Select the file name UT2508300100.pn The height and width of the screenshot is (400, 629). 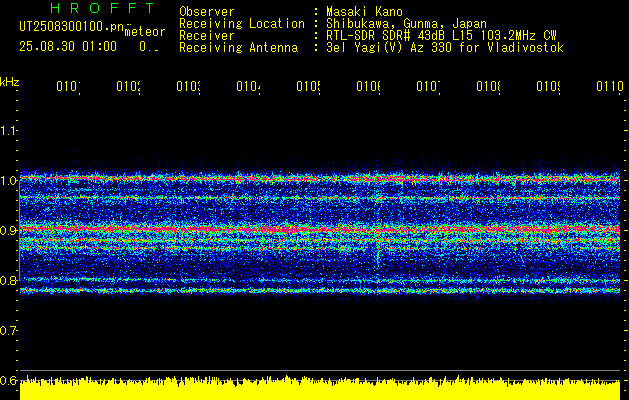(x=72, y=27)
